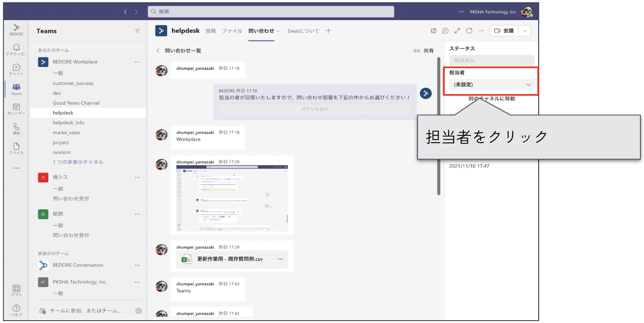Open more options for 総務 team
Screen dimensions: 644x323
click(137, 214)
